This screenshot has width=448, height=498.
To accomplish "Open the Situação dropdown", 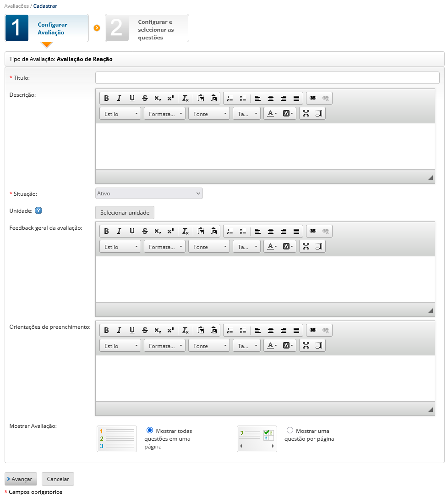I will point(149,194).
